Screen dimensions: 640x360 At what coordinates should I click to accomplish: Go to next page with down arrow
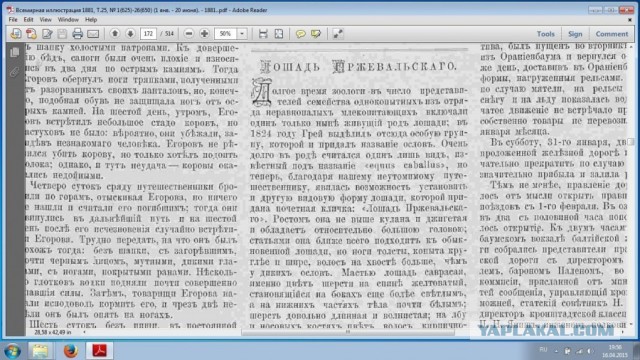(x=130, y=33)
